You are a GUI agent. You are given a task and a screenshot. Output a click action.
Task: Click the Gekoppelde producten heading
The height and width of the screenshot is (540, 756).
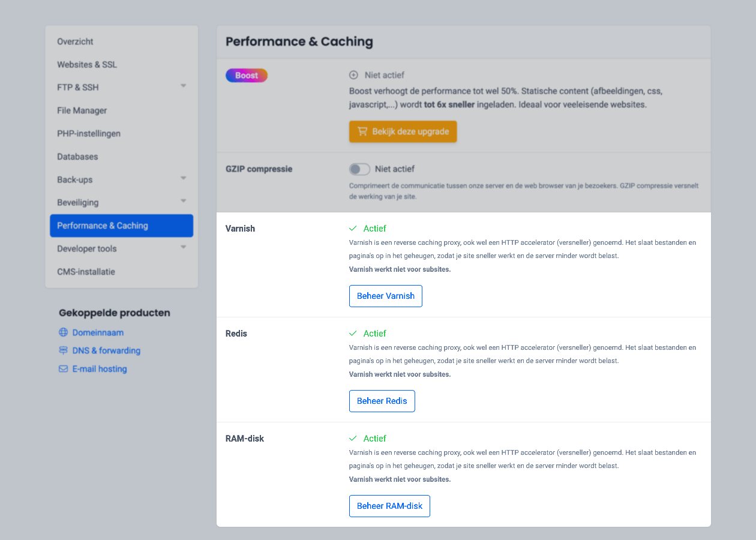pos(115,313)
